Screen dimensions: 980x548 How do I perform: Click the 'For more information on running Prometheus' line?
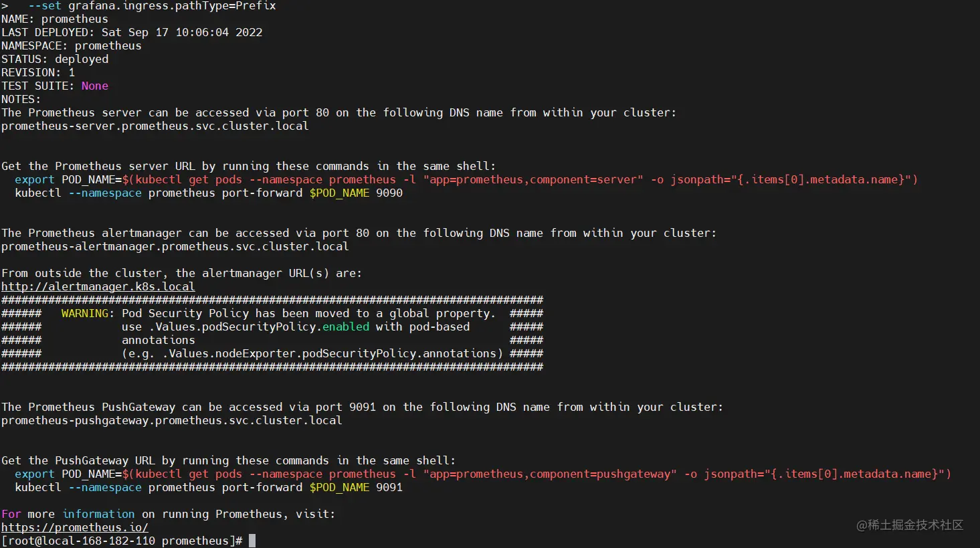coord(169,514)
